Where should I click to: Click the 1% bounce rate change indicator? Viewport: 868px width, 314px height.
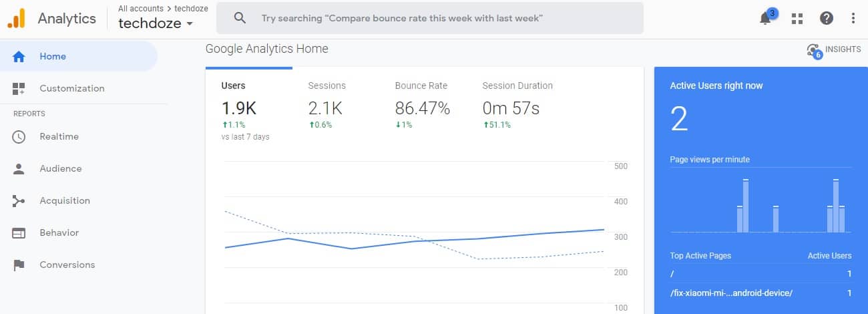(403, 125)
